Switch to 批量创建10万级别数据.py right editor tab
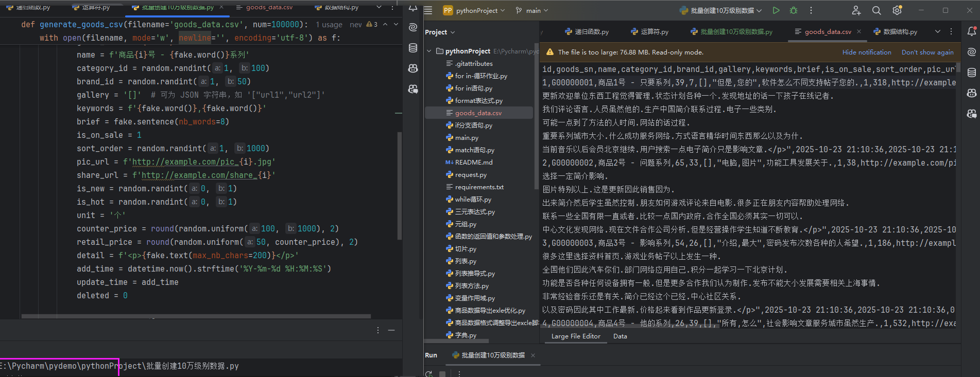Screen dimensions: 980x377 tap(731, 31)
